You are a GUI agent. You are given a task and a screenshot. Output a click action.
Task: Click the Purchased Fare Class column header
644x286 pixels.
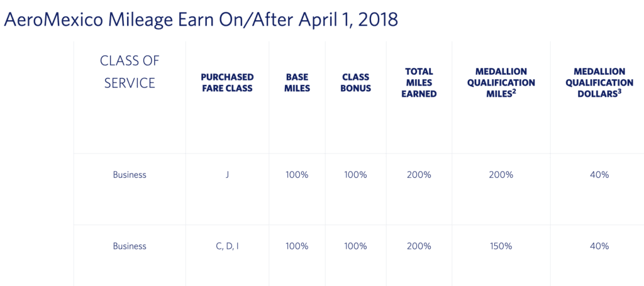[x=227, y=82]
